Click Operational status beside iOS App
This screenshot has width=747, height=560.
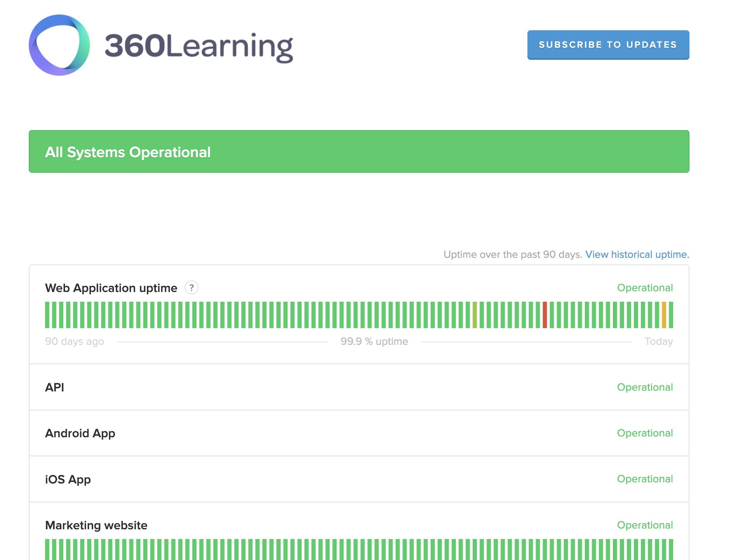[x=645, y=479]
